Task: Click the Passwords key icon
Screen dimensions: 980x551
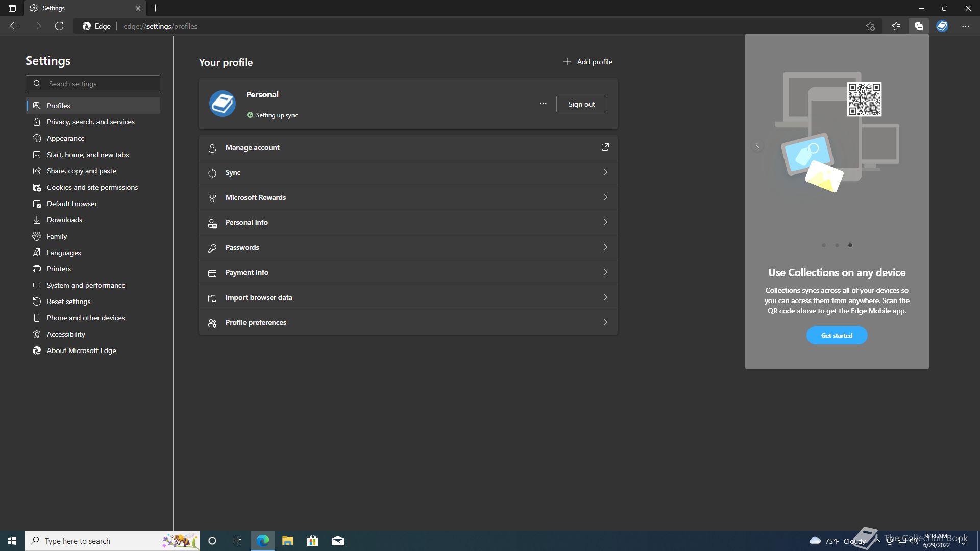Action: point(212,248)
